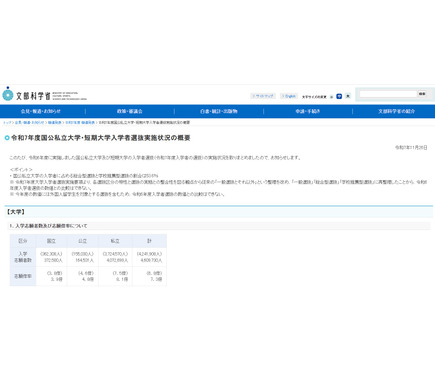Image resolution: width=435 pixels, height=375 pixels.
Task: Go to トップ in the breadcrumb
Action: [x=7, y=123]
